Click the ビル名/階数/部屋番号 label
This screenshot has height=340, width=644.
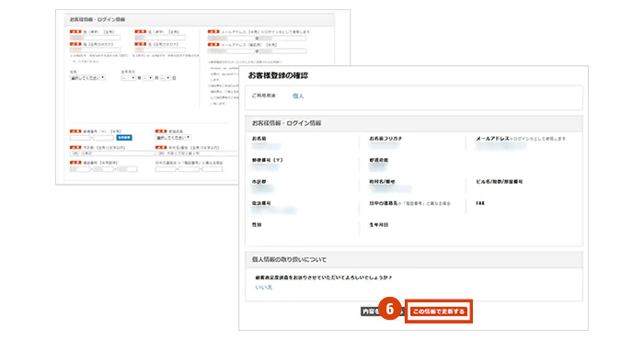[499, 182]
